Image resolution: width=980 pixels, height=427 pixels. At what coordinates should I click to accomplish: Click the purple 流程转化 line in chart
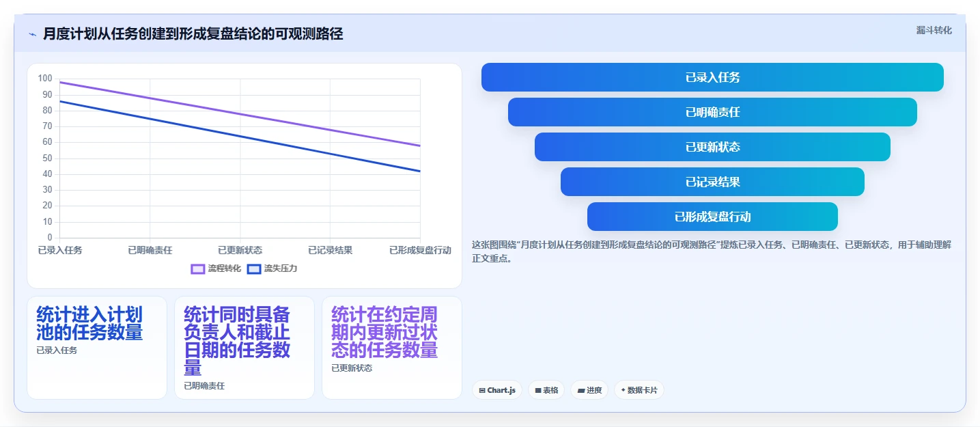click(240, 114)
